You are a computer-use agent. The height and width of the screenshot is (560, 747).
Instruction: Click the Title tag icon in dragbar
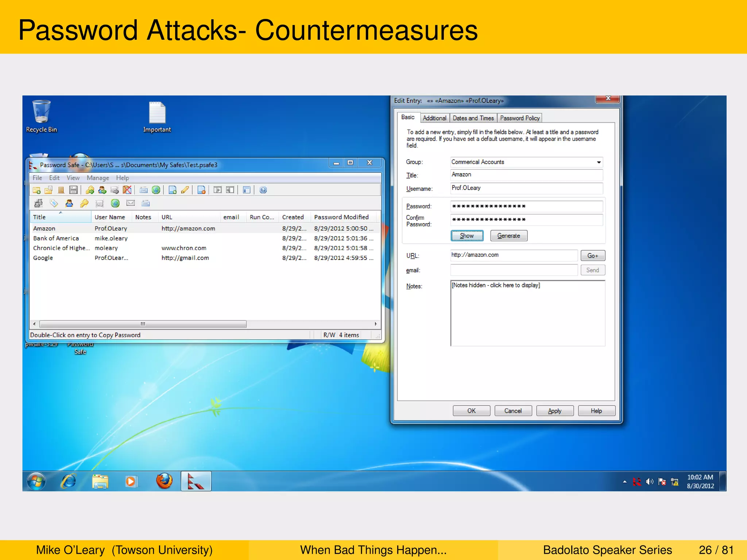(54, 203)
